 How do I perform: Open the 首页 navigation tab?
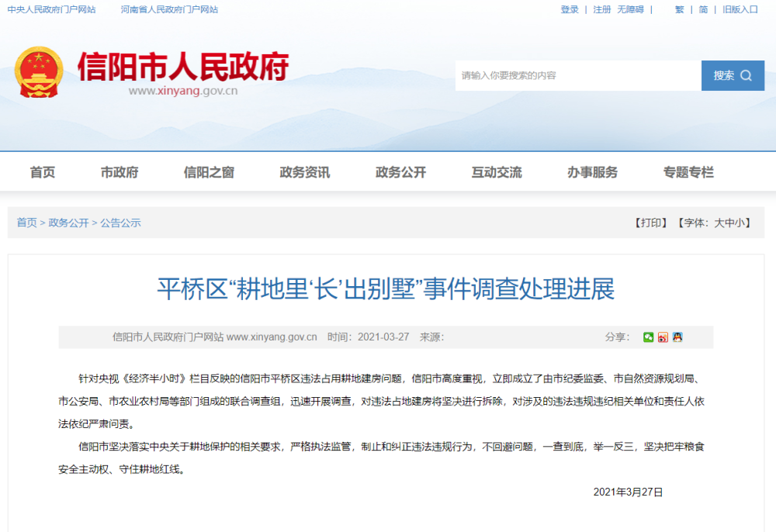pyautogui.click(x=43, y=172)
